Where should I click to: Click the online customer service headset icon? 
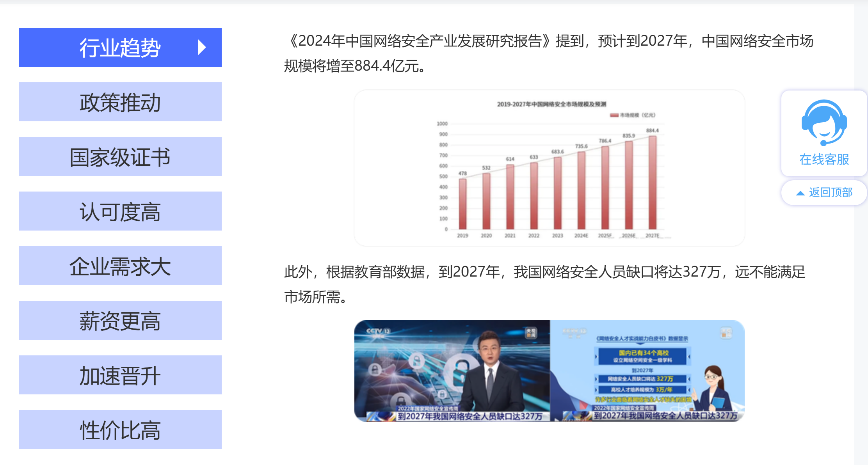click(824, 122)
